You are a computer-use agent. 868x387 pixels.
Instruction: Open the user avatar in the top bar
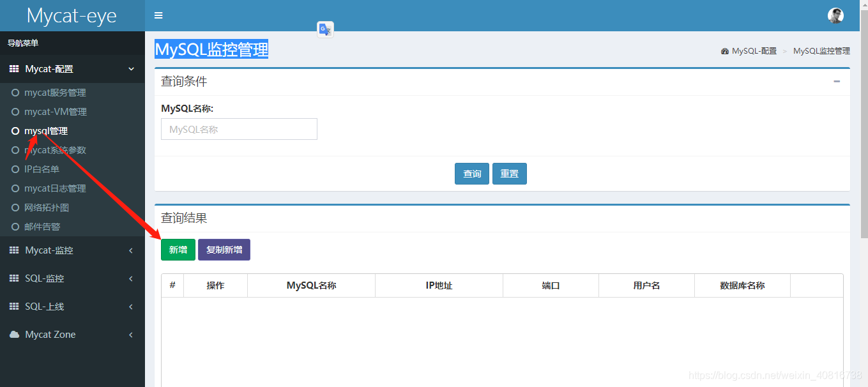(835, 15)
